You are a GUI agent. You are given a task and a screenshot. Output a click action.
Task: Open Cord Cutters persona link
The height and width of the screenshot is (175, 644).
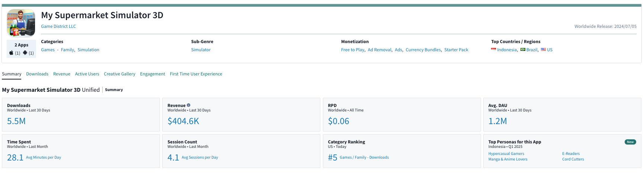click(x=573, y=159)
